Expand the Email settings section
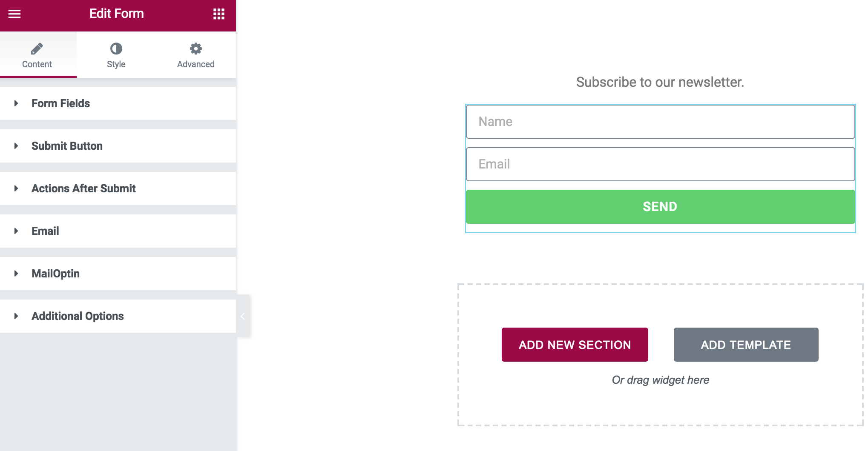The image size is (868, 451). click(45, 231)
